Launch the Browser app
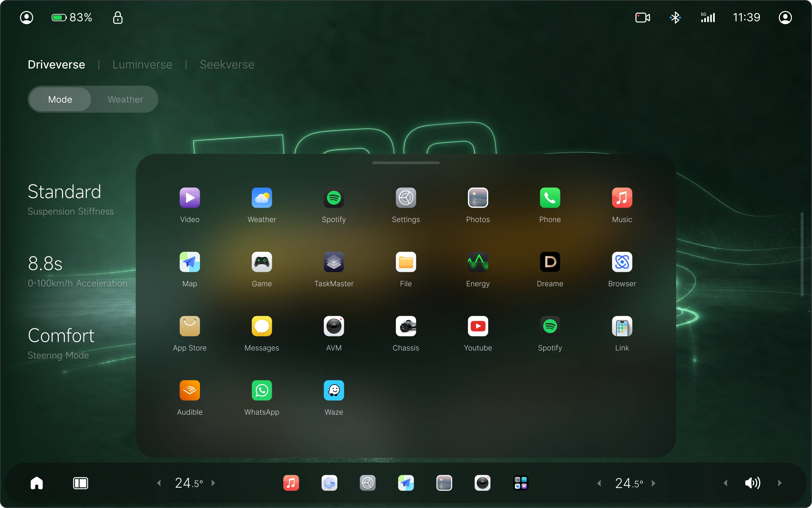 click(622, 262)
